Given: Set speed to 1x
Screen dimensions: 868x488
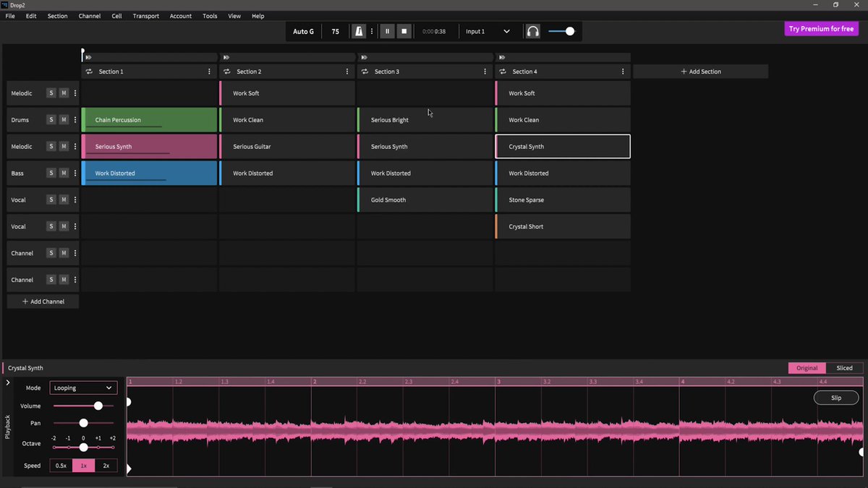Looking at the screenshot, I should point(83,466).
